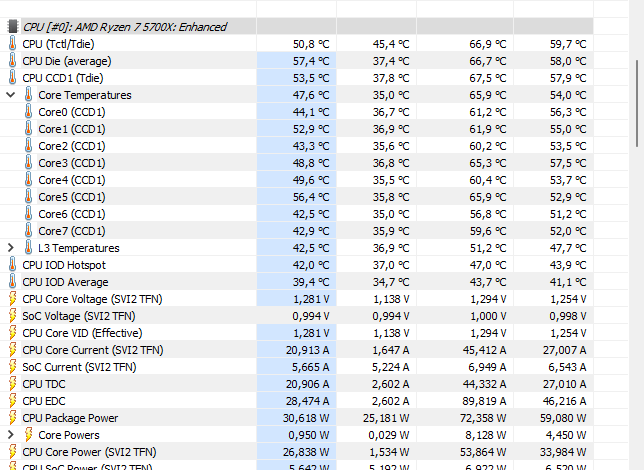Click thermometer icon beside CPU (Tctl/Tdie)
Screen dimensions: 644x470
click(x=12, y=44)
